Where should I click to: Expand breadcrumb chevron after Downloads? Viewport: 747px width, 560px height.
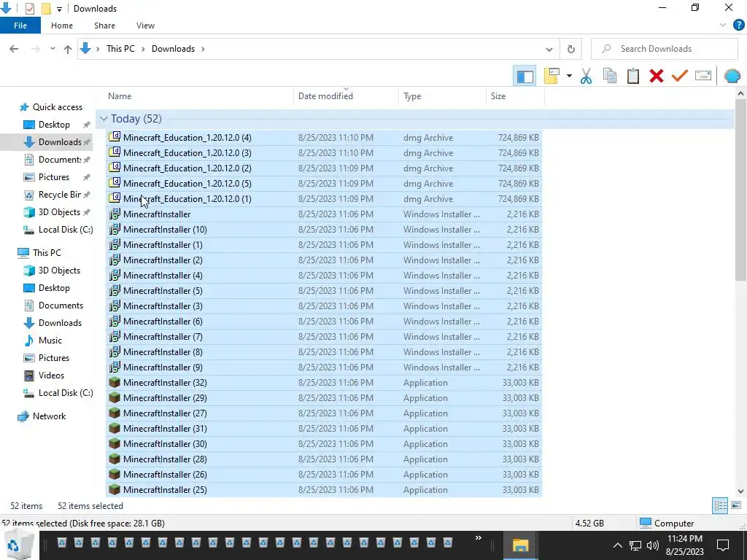[x=203, y=49]
